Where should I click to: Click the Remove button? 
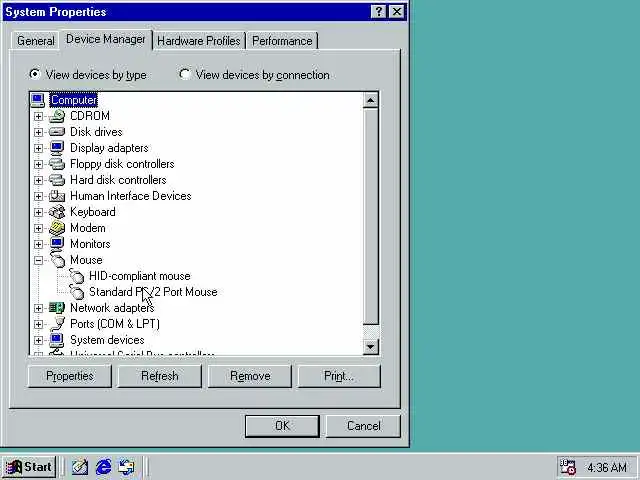coord(250,376)
